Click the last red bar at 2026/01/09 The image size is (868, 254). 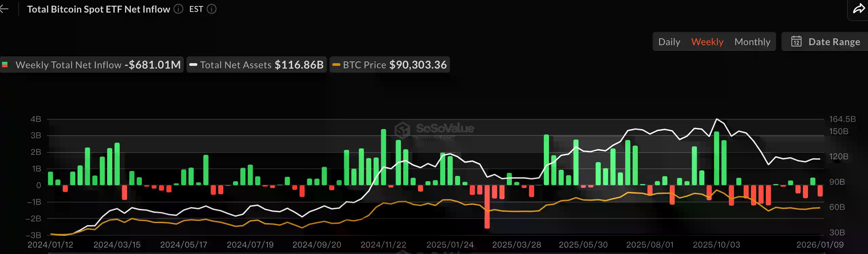pos(820,191)
